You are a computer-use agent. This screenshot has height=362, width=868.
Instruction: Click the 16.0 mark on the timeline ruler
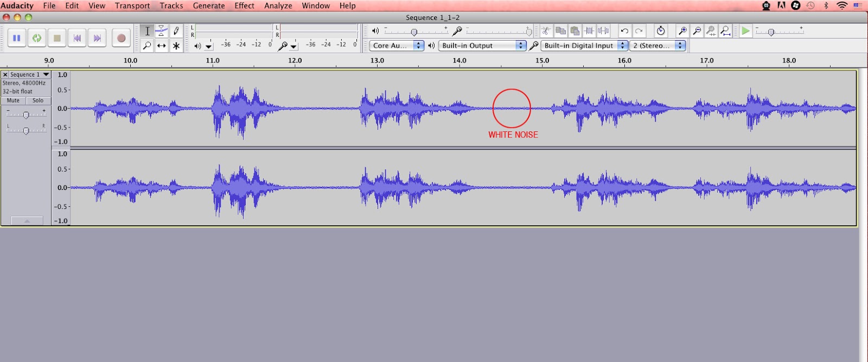(624, 61)
